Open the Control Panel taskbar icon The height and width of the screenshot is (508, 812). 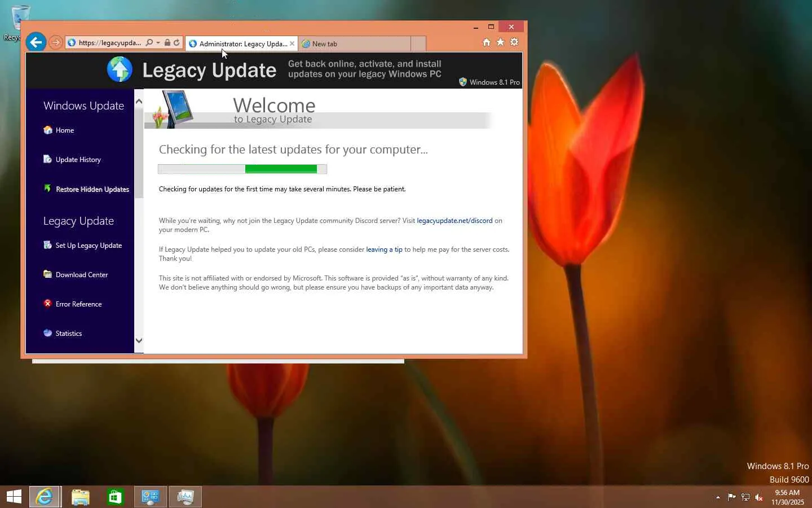pyautogui.click(x=150, y=497)
